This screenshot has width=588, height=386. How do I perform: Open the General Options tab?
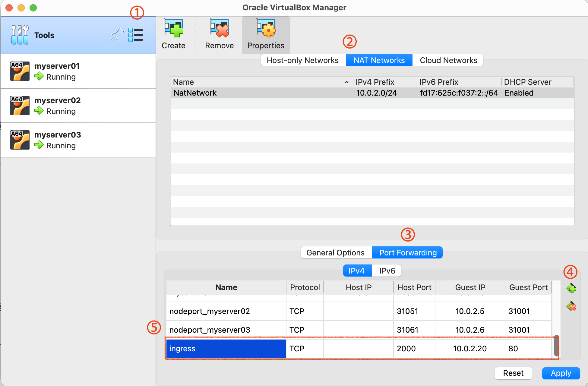click(335, 253)
